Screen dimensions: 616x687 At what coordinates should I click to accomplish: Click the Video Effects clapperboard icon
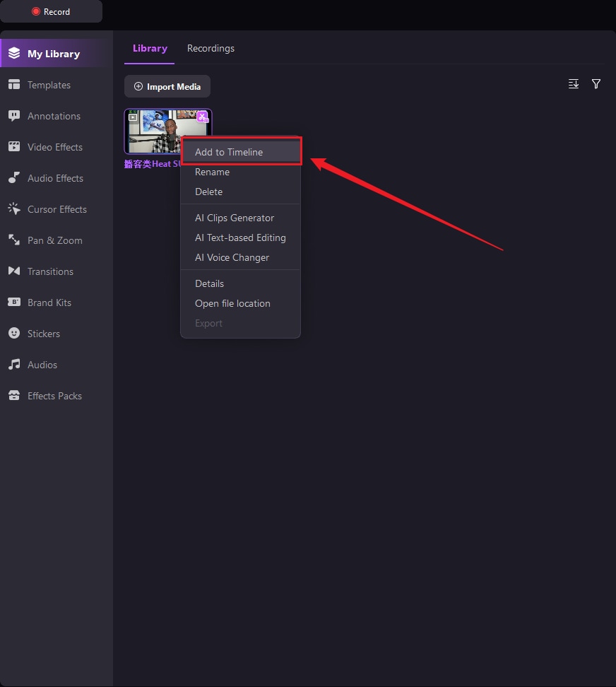tap(14, 146)
